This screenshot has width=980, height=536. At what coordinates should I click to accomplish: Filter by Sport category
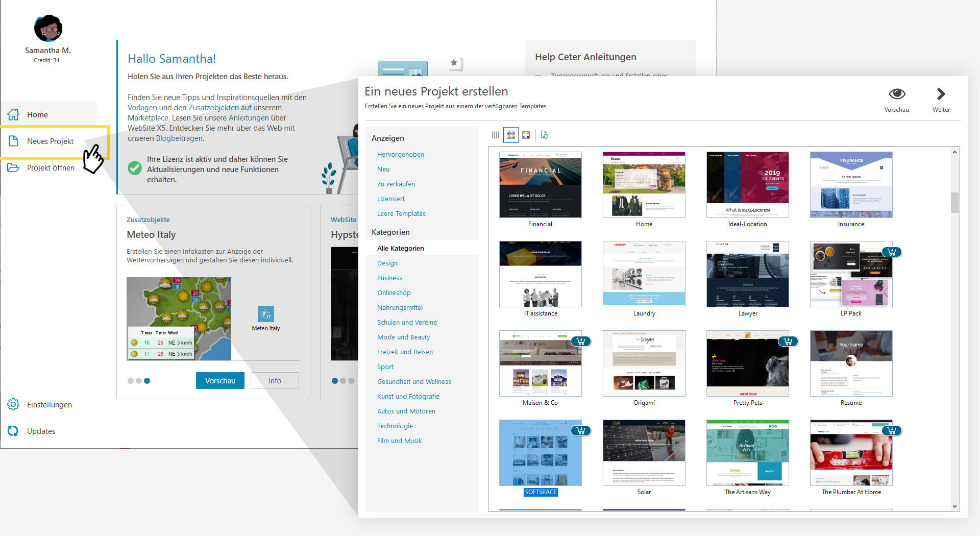pos(385,367)
